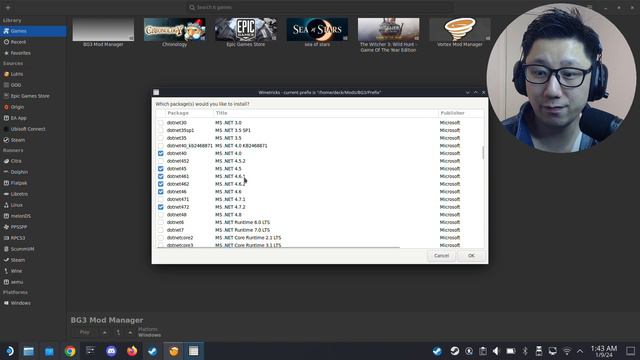Viewport: 640px width, 360px height.
Task: Select the Epic Games Store thumbnail
Action: [246, 29]
